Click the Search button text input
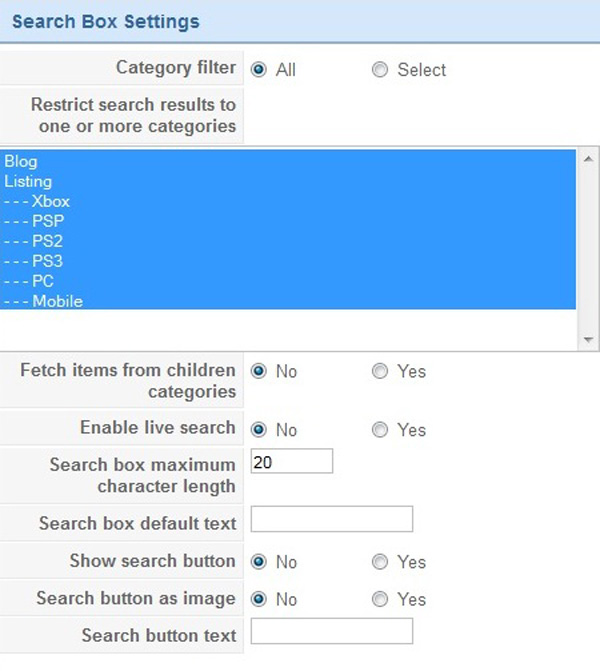 tap(331, 631)
